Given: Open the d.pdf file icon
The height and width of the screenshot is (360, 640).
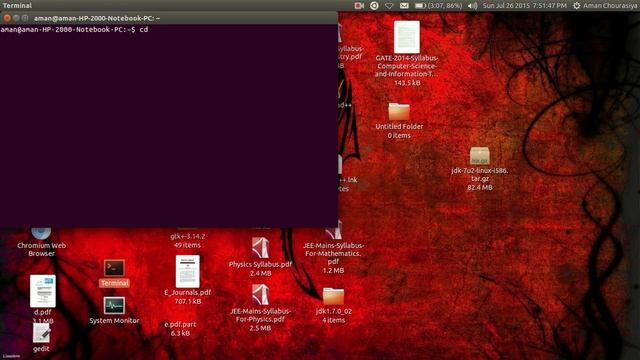Looking at the screenshot, I should pyautogui.click(x=42, y=291).
